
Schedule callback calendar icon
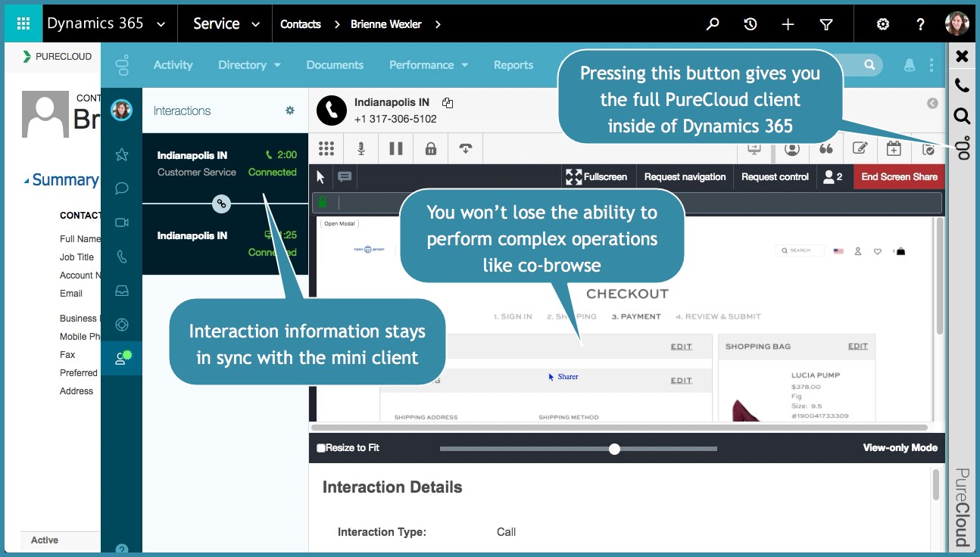tap(894, 148)
